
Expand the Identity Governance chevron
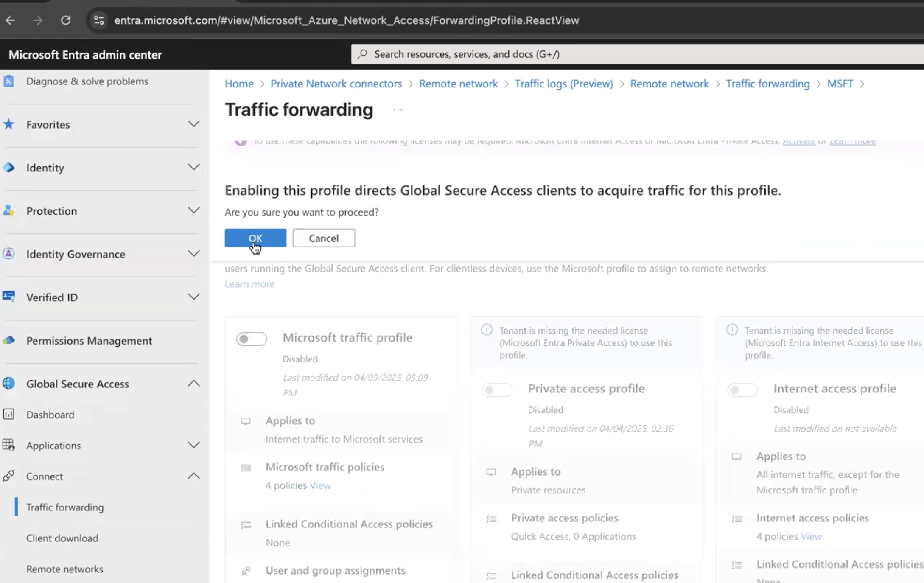pos(194,254)
